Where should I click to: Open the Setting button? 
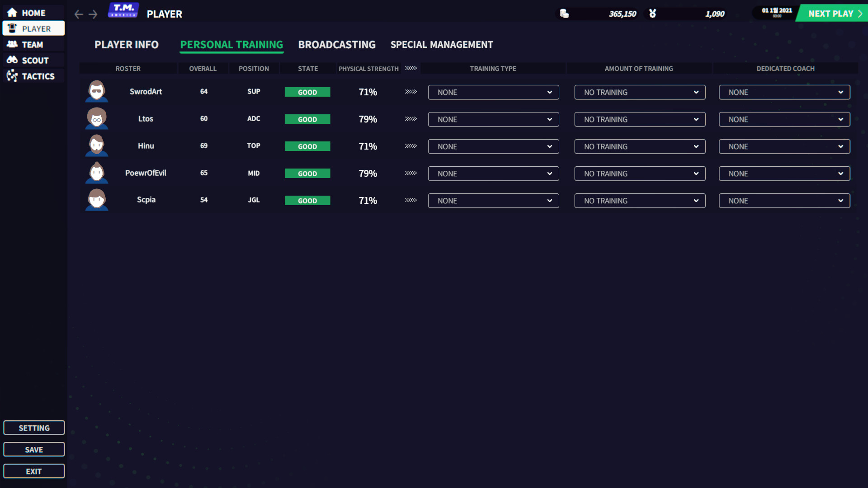click(34, 428)
